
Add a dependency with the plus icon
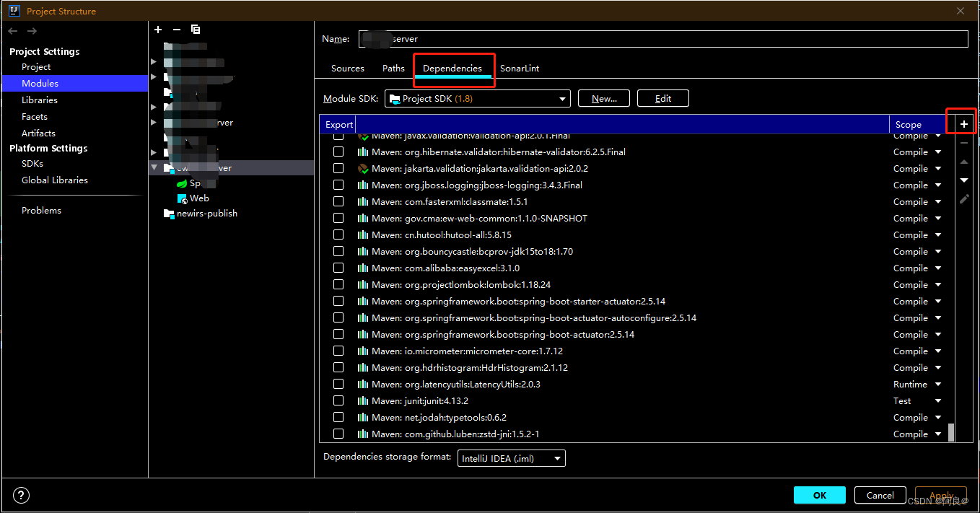coord(963,125)
